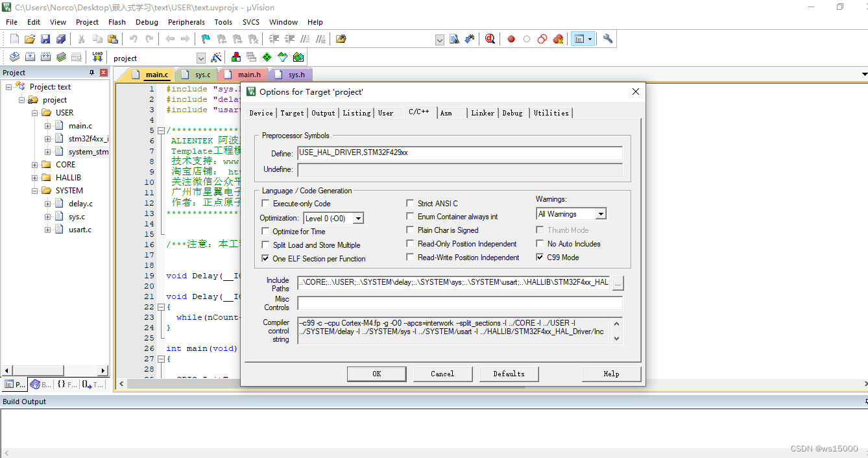Tick the Strict ANSI C checkbox
This screenshot has height=458, width=868.
[410, 203]
